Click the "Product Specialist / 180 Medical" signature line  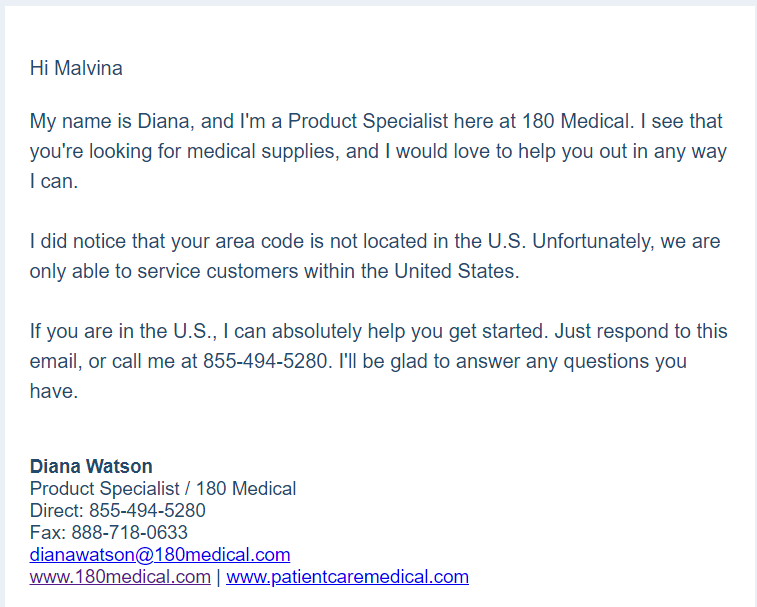(x=163, y=489)
